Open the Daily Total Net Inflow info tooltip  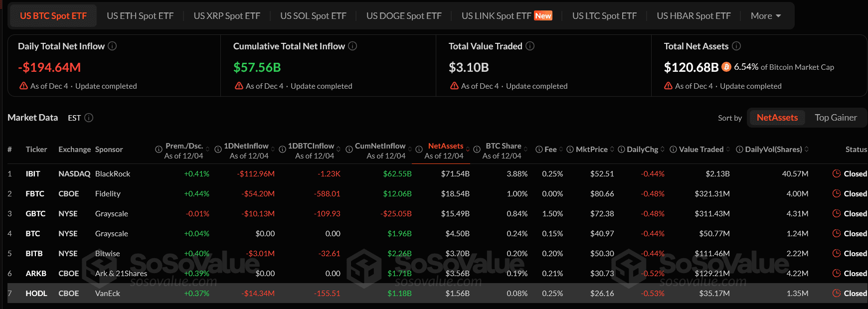coord(113,46)
